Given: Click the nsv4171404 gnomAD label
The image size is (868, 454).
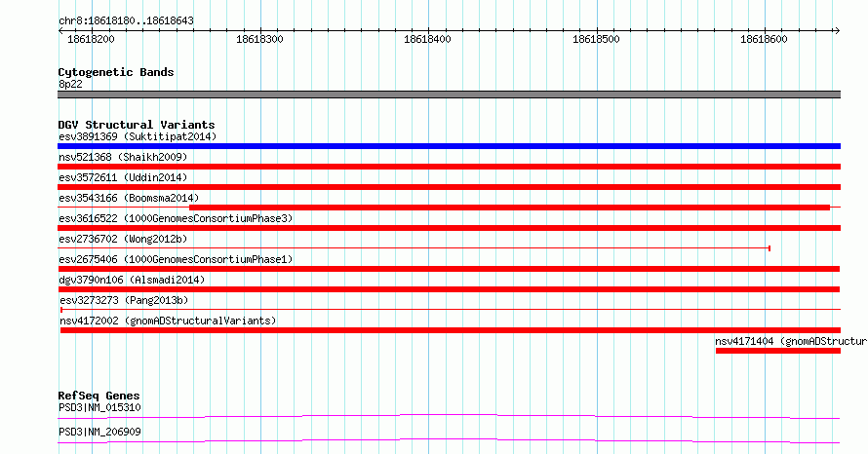Looking at the screenshot, I should (791, 341).
